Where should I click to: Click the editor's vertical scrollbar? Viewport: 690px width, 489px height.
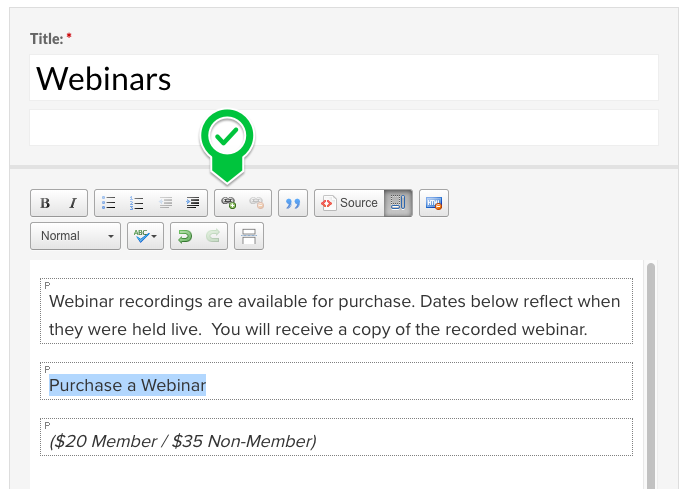pyautogui.click(x=651, y=370)
